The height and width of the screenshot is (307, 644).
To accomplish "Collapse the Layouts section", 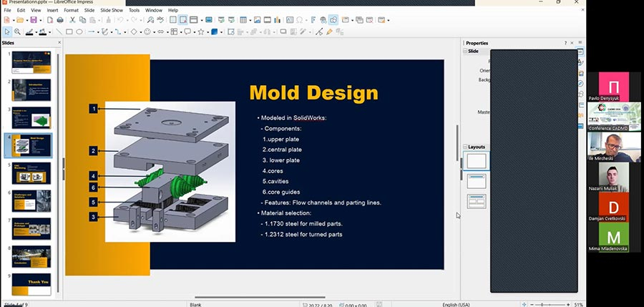I will (466, 147).
